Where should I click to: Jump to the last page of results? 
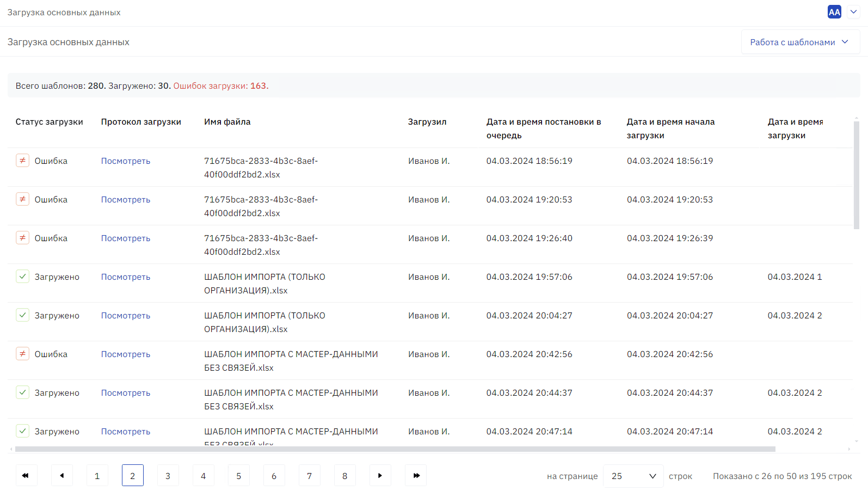(x=416, y=475)
